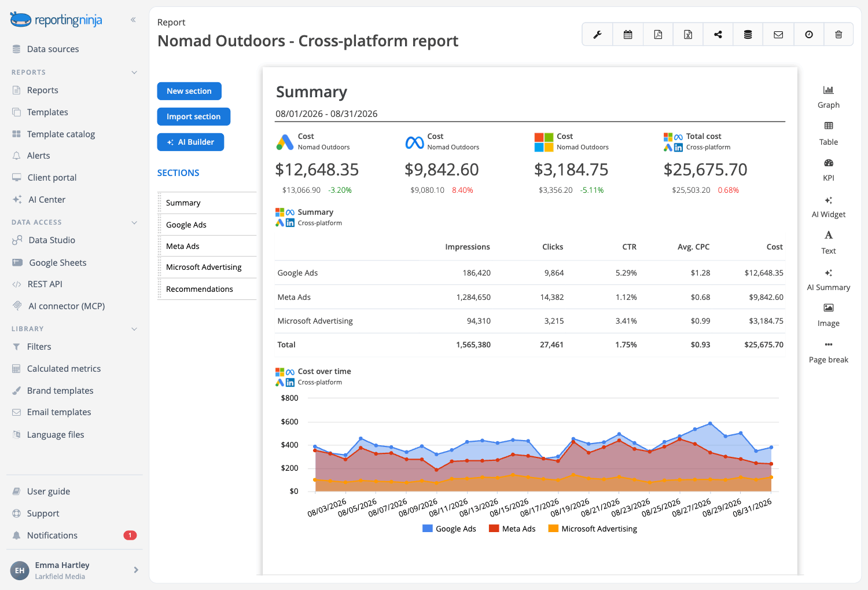This screenshot has height=590, width=868.
Task: Launch the AI Builder
Action: pyautogui.click(x=190, y=142)
